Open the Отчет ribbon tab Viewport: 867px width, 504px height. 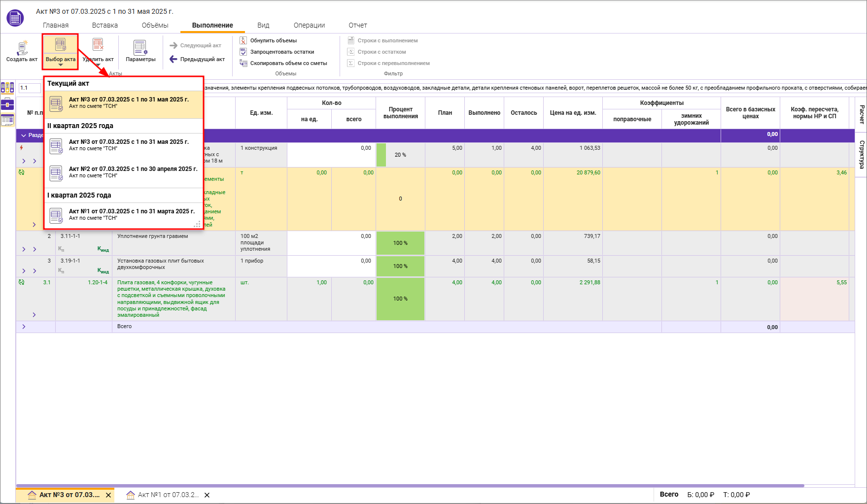(357, 25)
